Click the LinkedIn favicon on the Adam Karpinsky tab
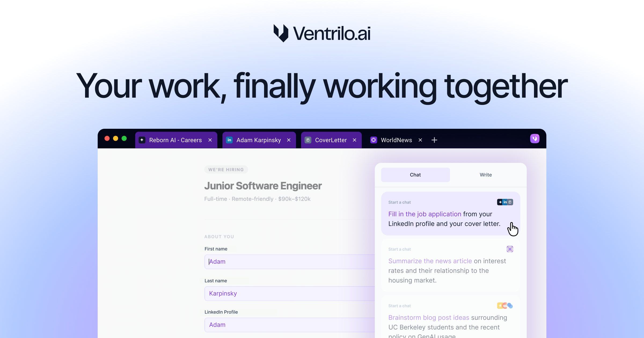This screenshot has height=338, width=644. point(229,140)
